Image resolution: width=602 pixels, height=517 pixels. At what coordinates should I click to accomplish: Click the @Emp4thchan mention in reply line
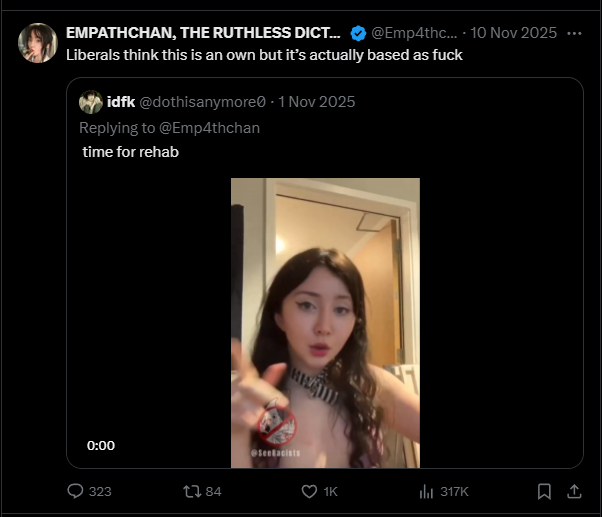pos(209,128)
